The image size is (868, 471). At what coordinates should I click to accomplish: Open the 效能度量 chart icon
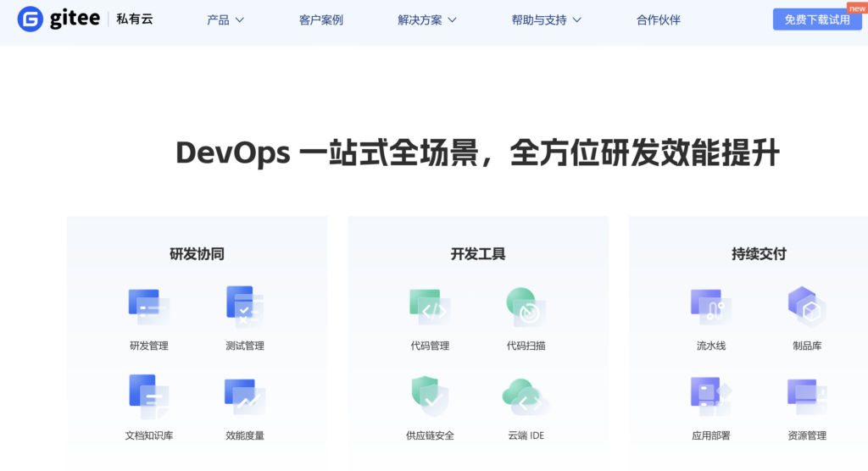(x=245, y=396)
